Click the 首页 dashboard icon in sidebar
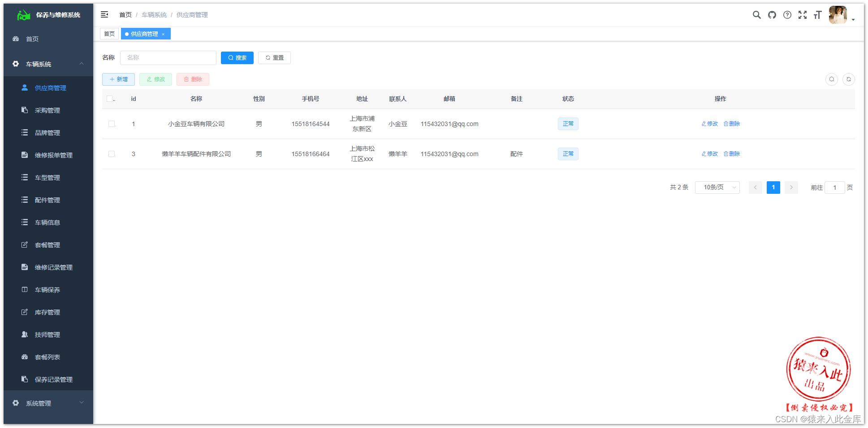Screen dimensions: 868x428 pyautogui.click(x=16, y=39)
